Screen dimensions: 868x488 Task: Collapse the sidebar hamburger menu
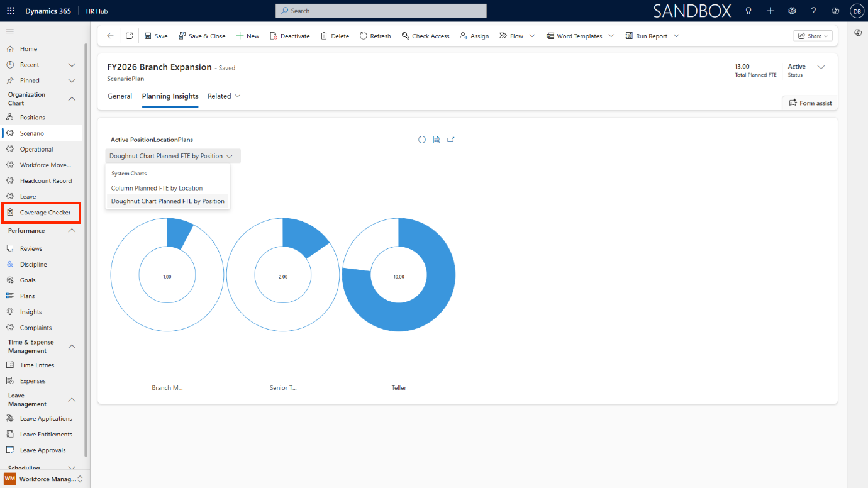tap(10, 31)
